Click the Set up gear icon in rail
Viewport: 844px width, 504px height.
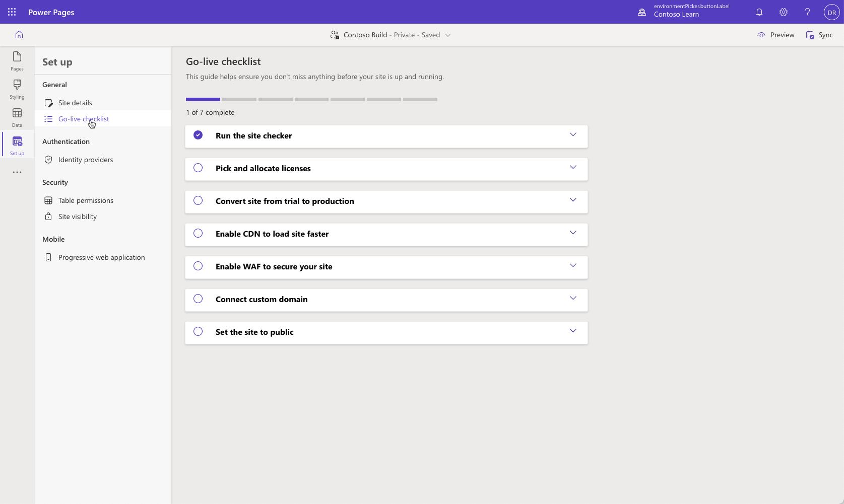(x=17, y=145)
